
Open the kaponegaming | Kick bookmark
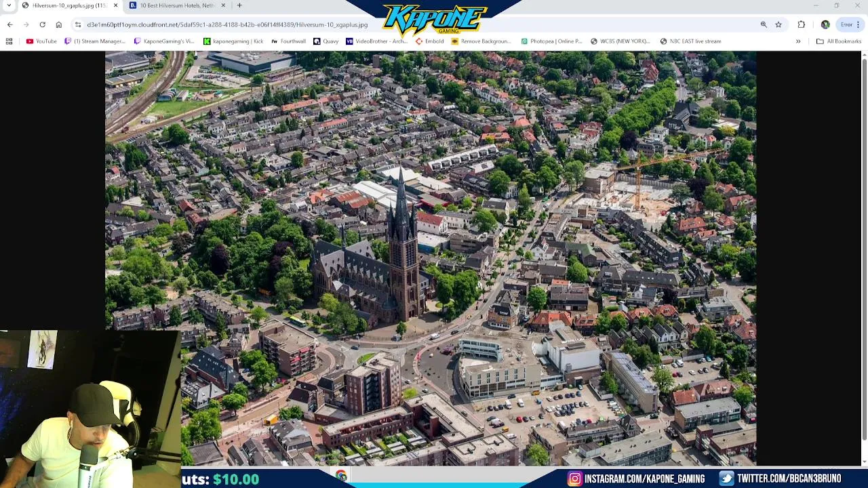pyautogui.click(x=233, y=41)
